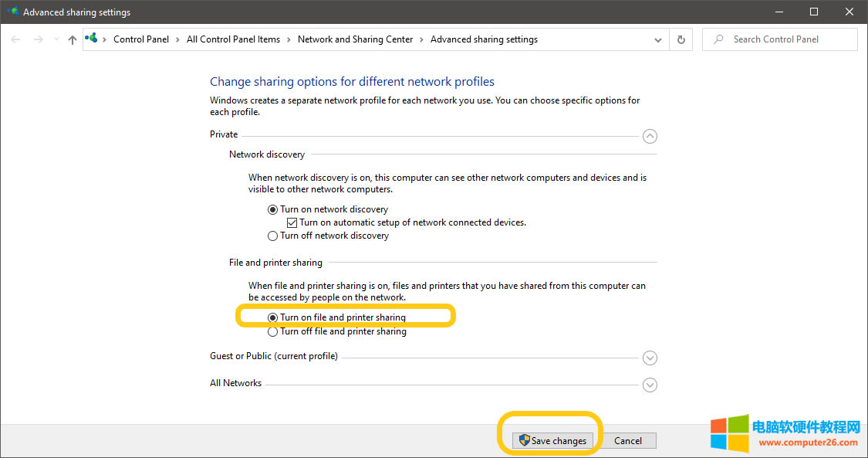Select Turn off network discovery
The height and width of the screenshot is (458, 868).
(x=272, y=236)
